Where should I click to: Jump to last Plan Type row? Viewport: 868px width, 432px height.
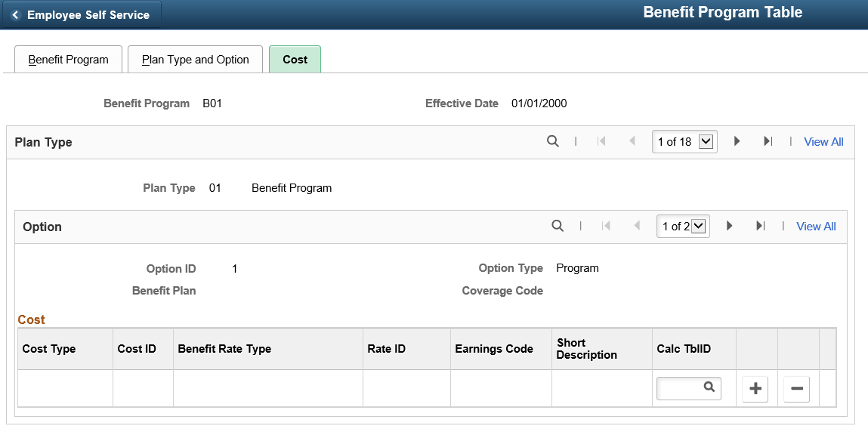(768, 141)
